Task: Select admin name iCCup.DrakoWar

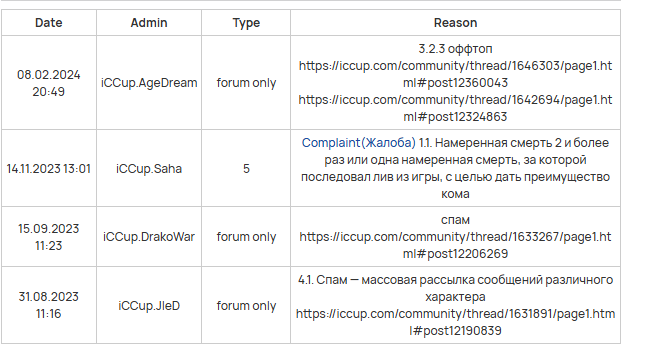Action: pos(149,237)
